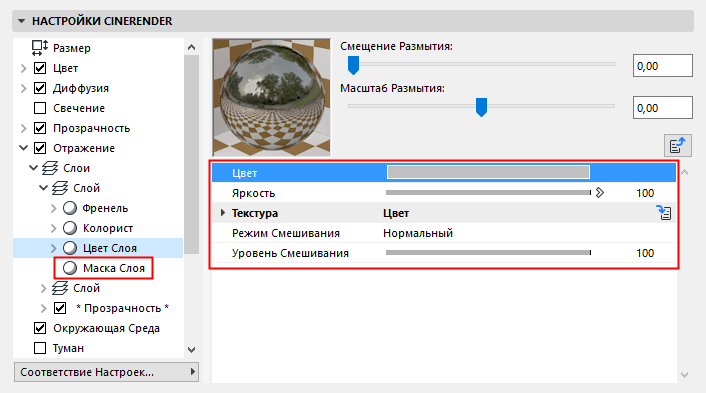Click parameter list scroll down arrow
Image resolution: width=706 pixels, height=393 pixels.
coord(684,375)
